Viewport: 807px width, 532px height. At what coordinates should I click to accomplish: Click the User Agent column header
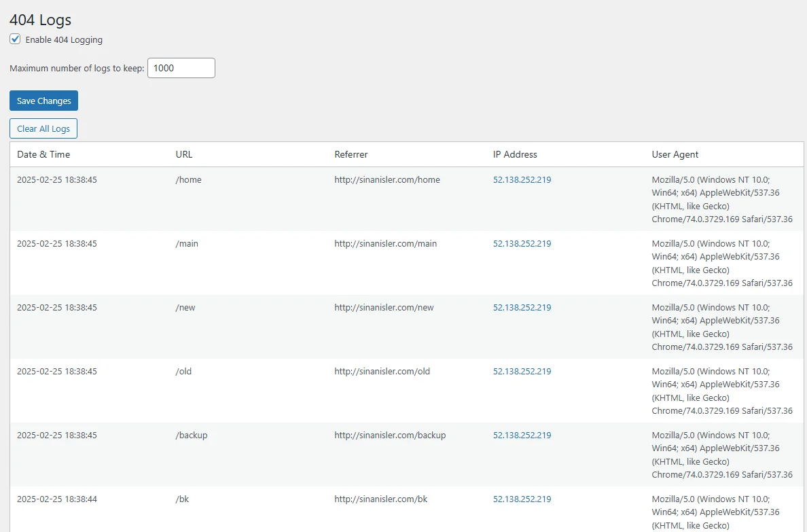675,154
